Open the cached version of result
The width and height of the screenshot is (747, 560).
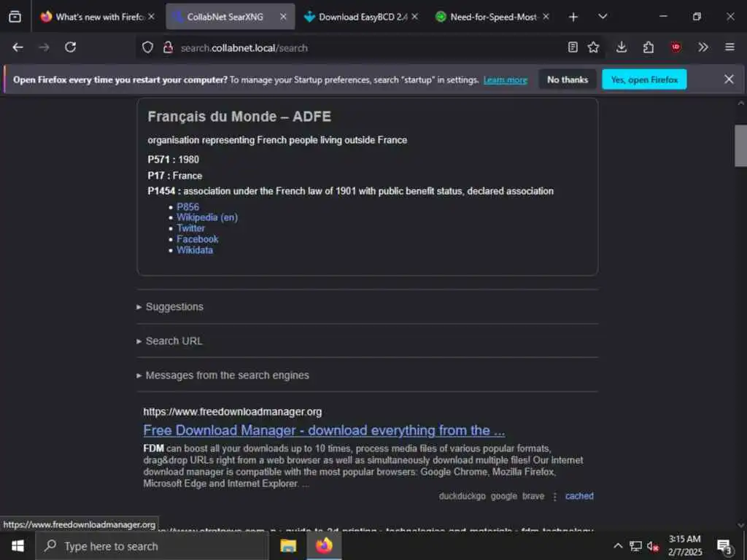579,496
